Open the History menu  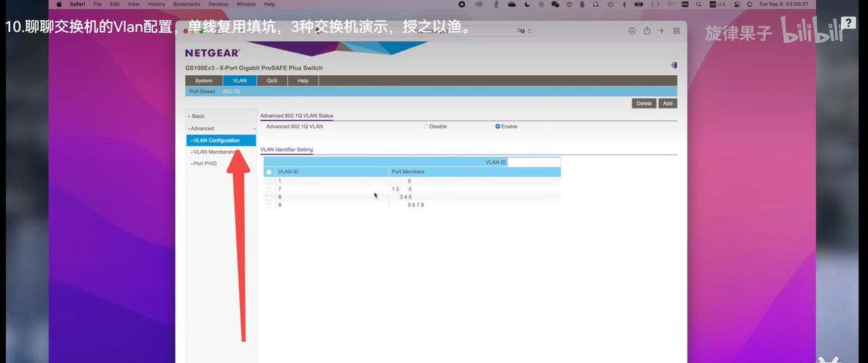pyautogui.click(x=156, y=4)
